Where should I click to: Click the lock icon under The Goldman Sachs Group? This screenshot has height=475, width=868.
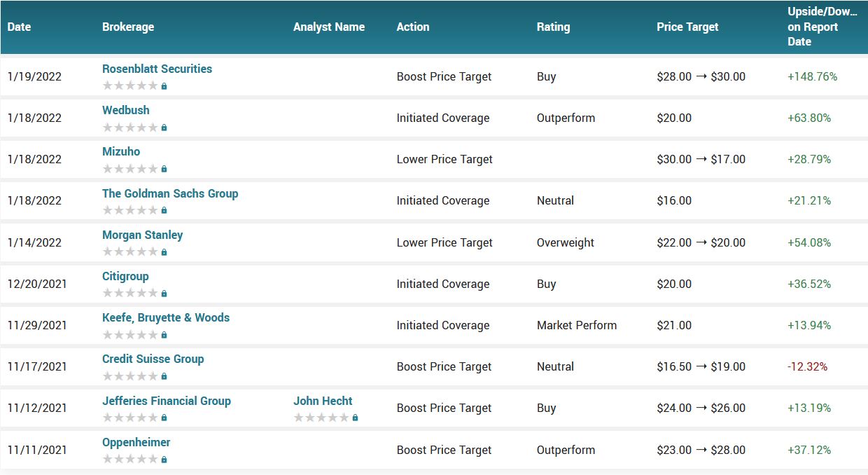click(x=164, y=210)
